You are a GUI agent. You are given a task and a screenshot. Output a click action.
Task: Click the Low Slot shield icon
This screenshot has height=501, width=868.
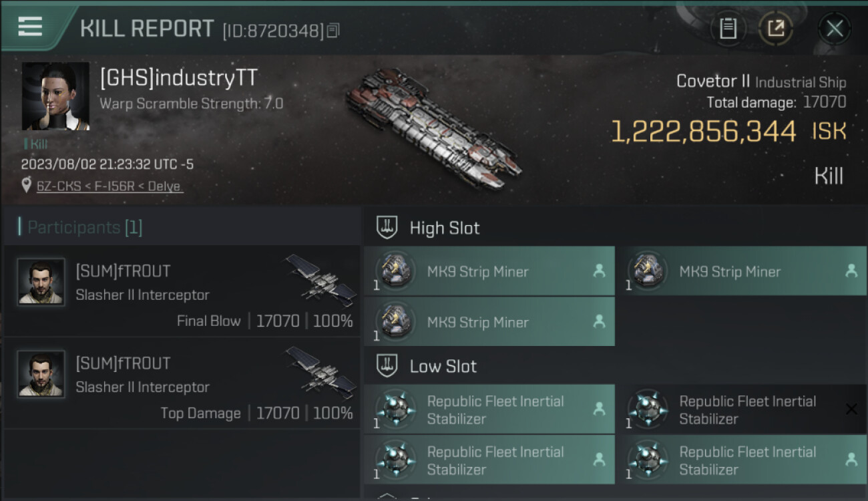(387, 365)
